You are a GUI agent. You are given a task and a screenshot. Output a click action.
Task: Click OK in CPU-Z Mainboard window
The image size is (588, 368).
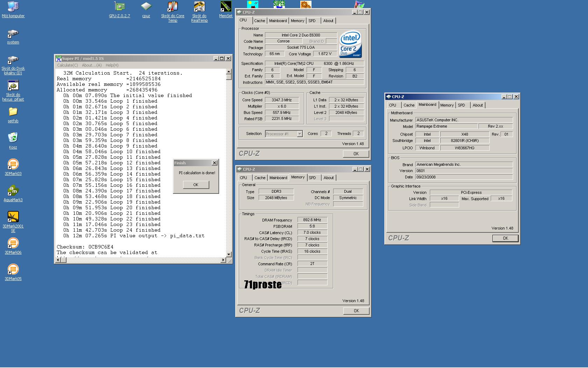click(505, 238)
